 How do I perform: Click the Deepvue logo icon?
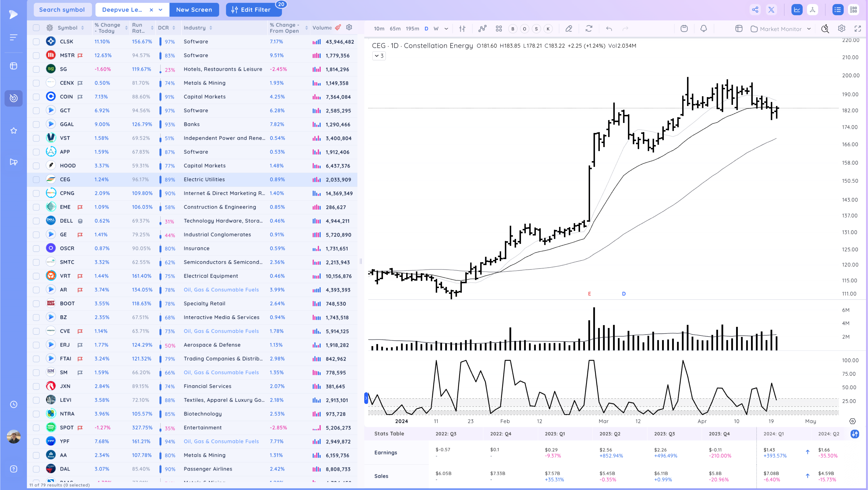(13, 14)
